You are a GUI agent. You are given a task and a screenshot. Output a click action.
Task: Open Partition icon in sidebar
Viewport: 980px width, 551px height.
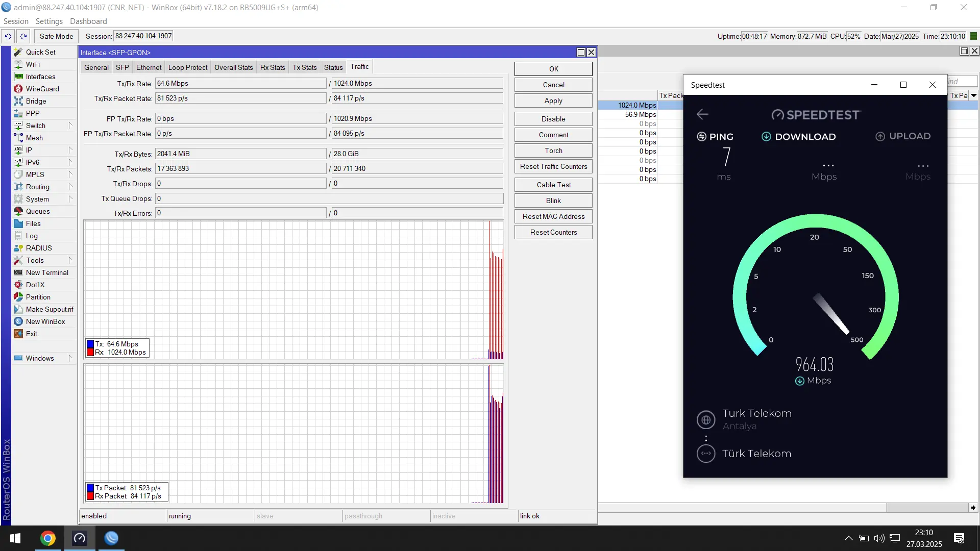click(18, 297)
